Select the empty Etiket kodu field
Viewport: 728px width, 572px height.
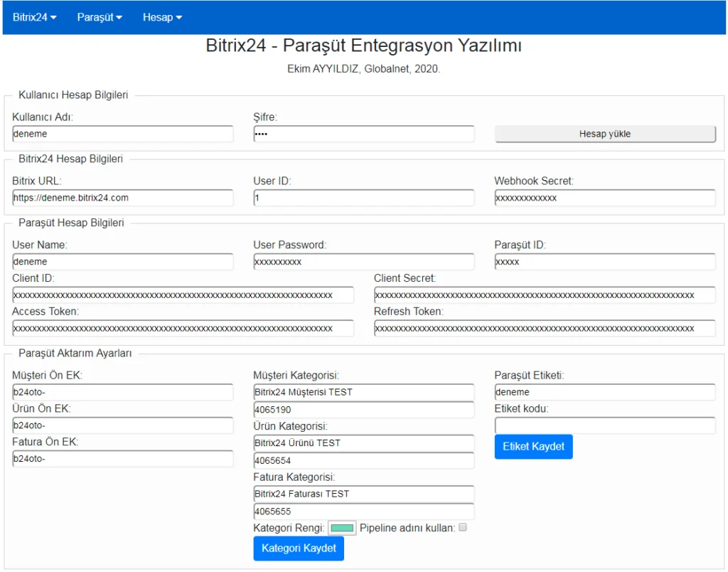pyautogui.click(x=605, y=425)
